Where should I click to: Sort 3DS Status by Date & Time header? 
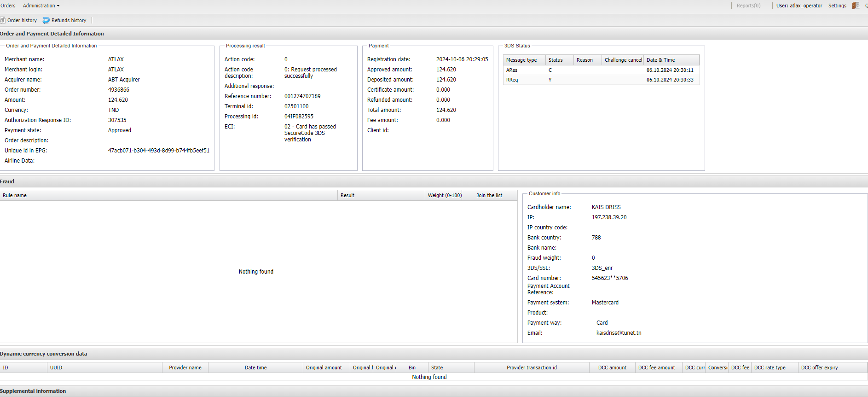pyautogui.click(x=660, y=60)
